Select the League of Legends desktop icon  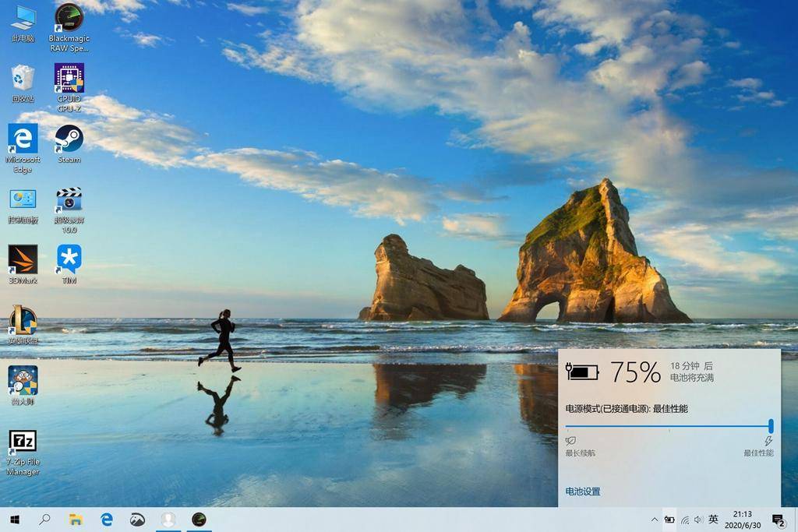[23, 325]
